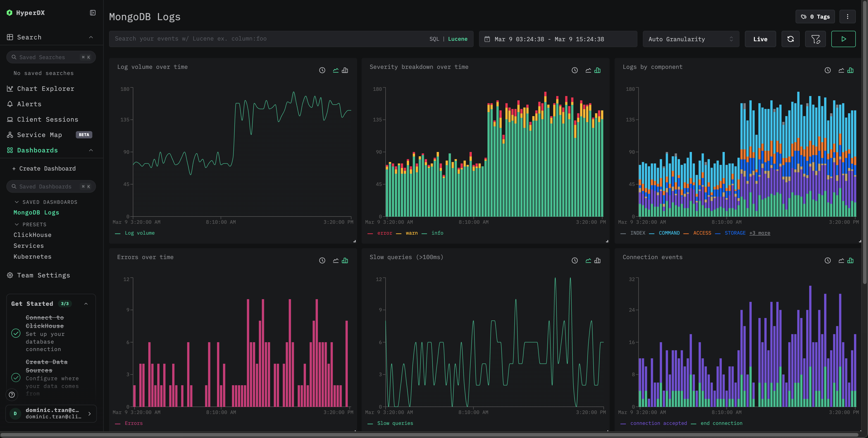Viewport: 868px width, 438px height.
Task: Enable Live mode for the dashboard
Action: tap(760, 39)
